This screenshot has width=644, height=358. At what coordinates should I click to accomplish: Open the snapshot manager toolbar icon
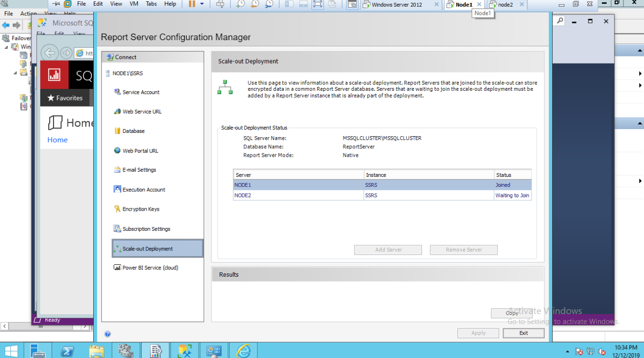tap(269, 4)
